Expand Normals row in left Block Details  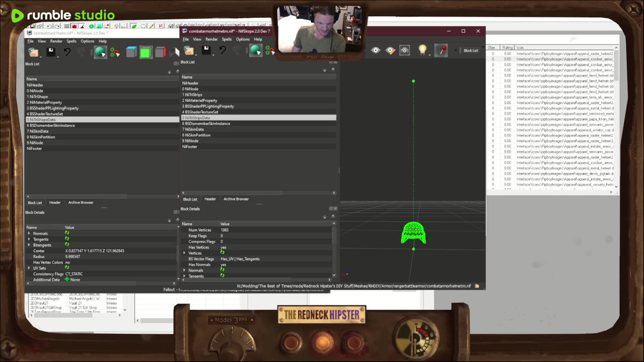pos(29,233)
